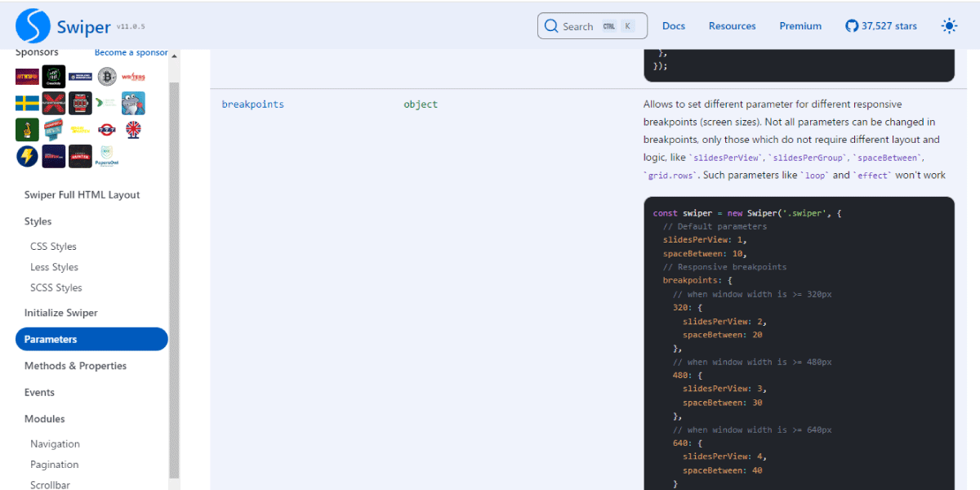Viewport: 980px width, 490px height.
Task: Open the maroon sponsor logo in first row
Action: 27,77
